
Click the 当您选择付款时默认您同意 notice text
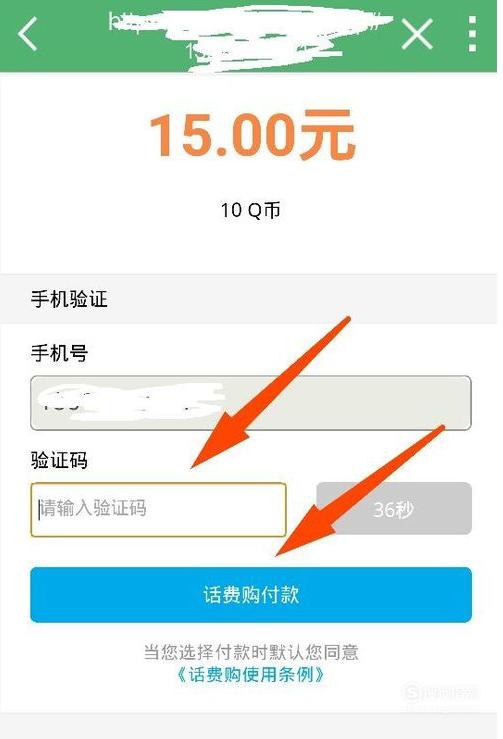point(251,652)
